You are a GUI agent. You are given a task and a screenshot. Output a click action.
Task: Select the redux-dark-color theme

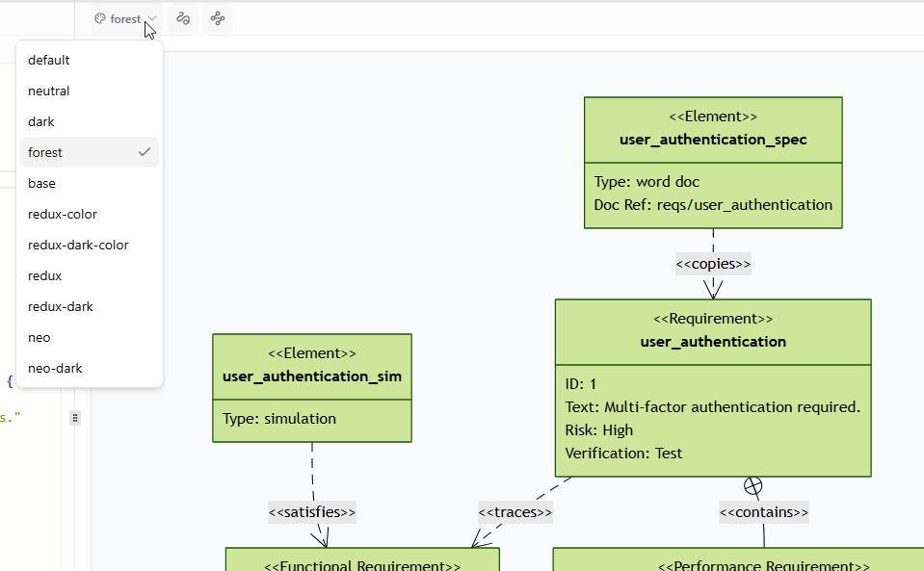tap(90, 245)
